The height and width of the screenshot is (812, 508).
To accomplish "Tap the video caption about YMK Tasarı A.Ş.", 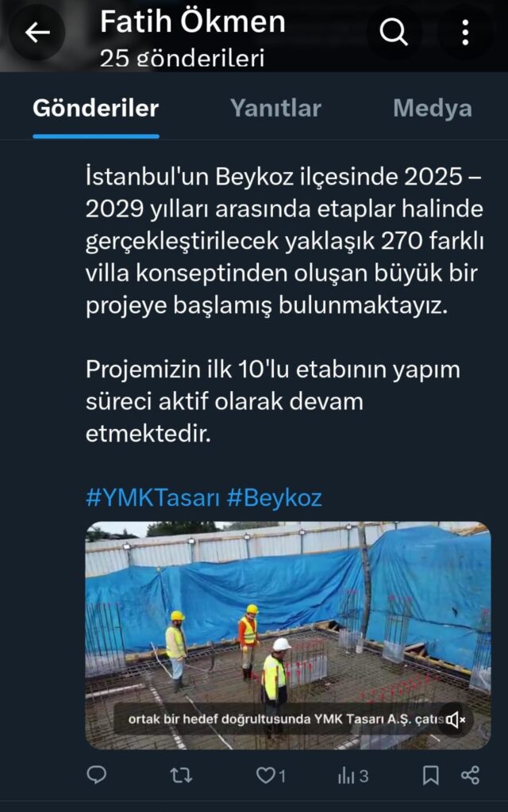I will 286,719.
